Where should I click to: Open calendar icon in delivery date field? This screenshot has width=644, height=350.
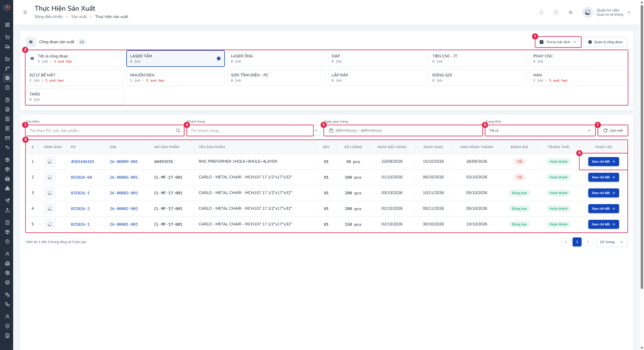(x=331, y=130)
